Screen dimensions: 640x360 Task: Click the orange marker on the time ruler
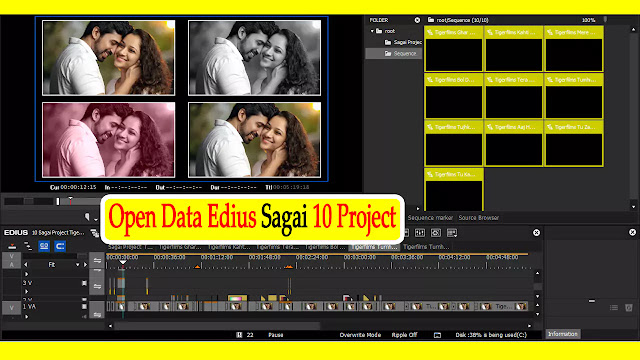coord(197,267)
